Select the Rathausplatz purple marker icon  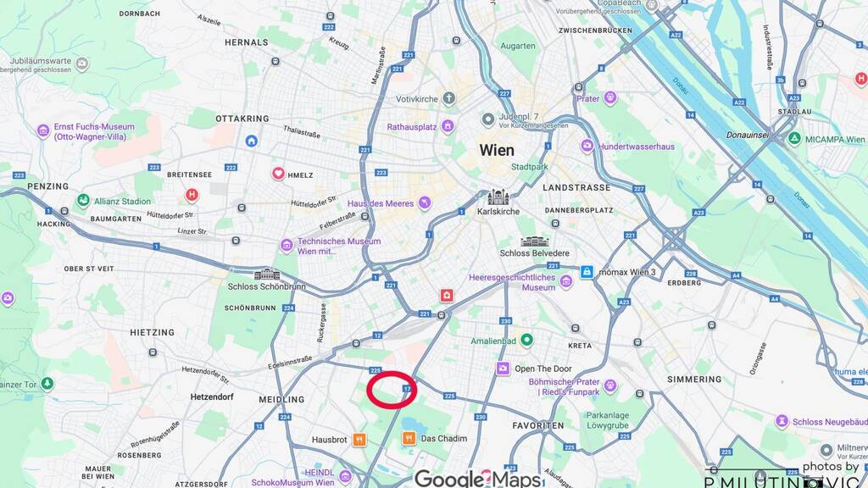coord(448,126)
